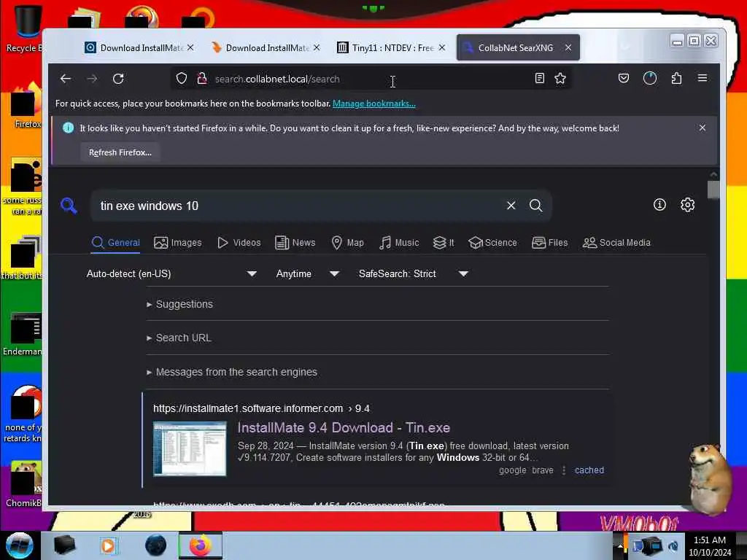The image size is (747, 560).
Task: Select the Images search category
Action: pyautogui.click(x=178, y=242)
